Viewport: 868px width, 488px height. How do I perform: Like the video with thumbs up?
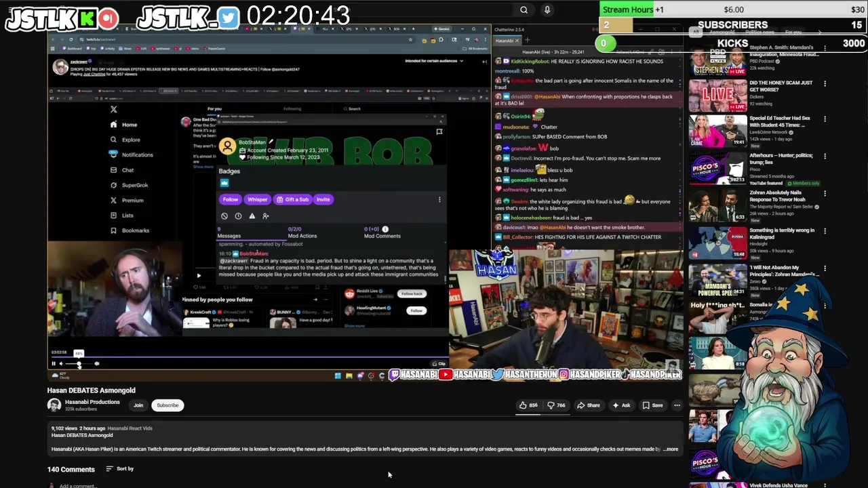coord(528,405)
